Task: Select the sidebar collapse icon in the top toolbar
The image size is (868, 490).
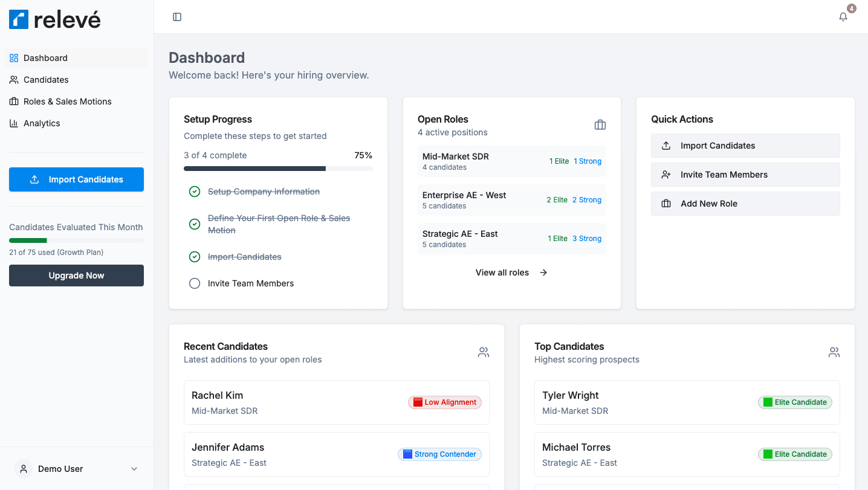Action: pos(177,16)
